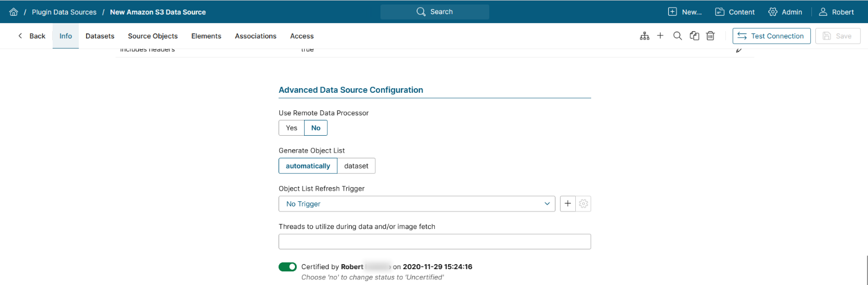Go Back to previous page

coord(32,36)
